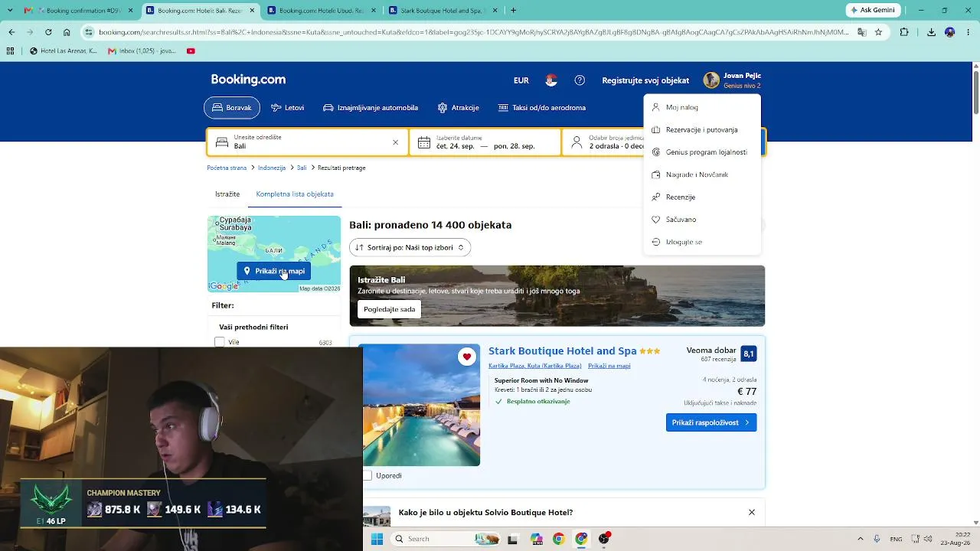Open Task View on the taskbar
The width and height of the screenshot is (980, 551).
(512, 540)
